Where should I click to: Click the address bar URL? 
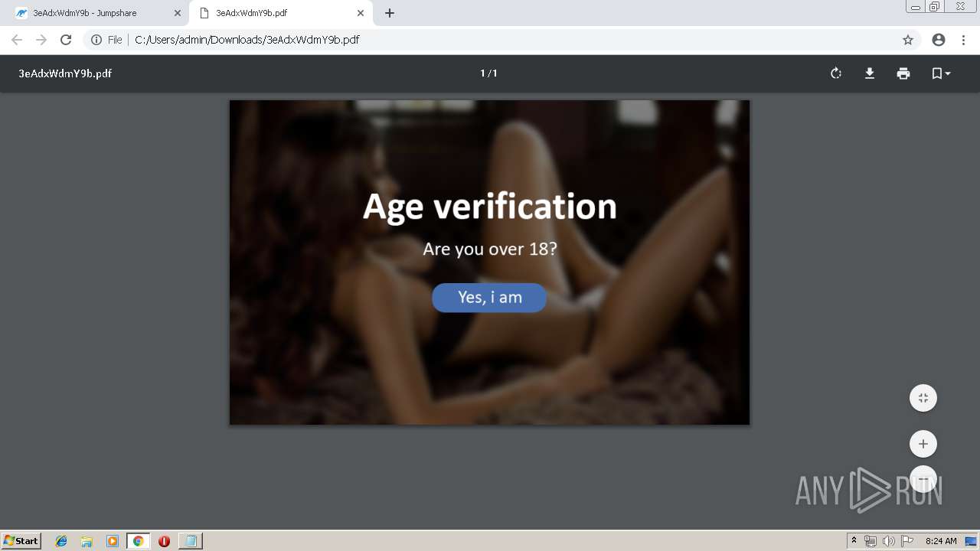click(247, 40)
